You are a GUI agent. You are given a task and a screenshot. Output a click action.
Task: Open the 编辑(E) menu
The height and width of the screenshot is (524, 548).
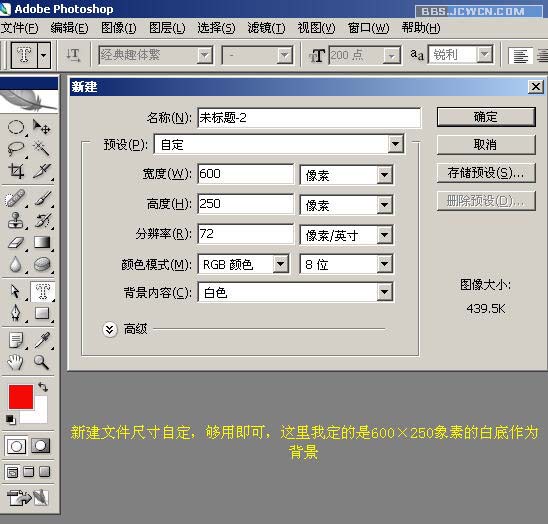[x=69, y=28]
